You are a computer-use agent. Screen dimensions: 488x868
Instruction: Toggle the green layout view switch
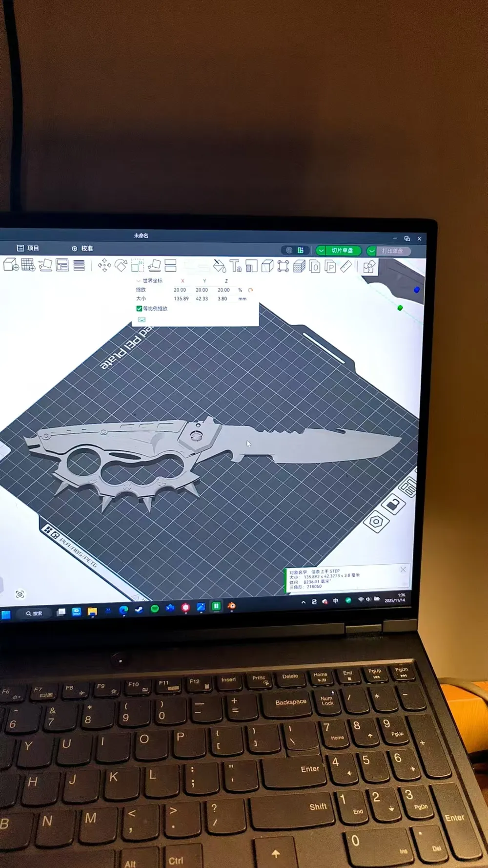pyautogui.click(x=301, y=250)
